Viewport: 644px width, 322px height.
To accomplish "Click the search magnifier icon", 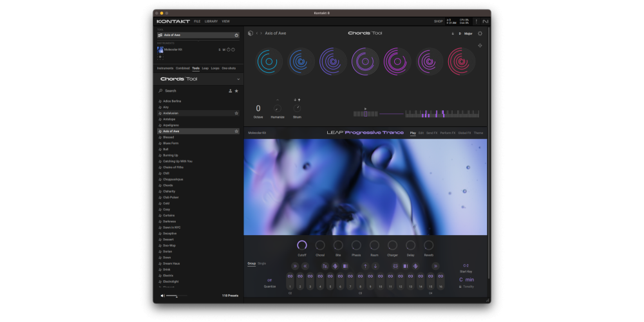I will pyautogui.click(x=160, y=91).
